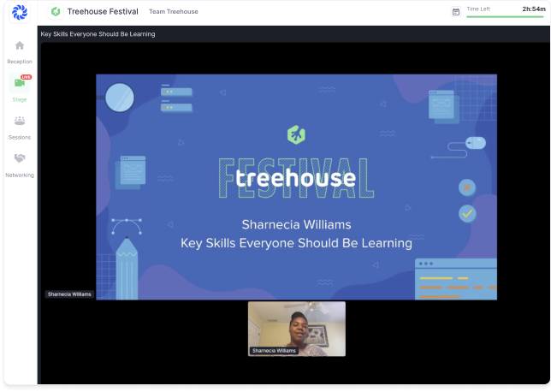Screen dimensions: 551x392
Task: Click the app logo in the top-left corner
Action: tap(19, 12)
